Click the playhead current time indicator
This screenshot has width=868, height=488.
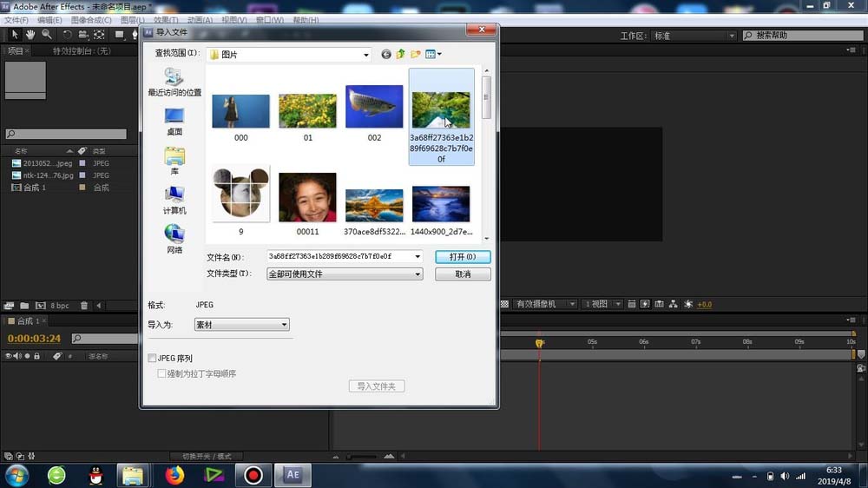point(539,344)
